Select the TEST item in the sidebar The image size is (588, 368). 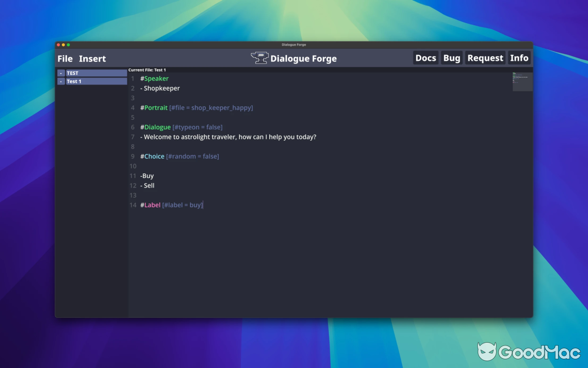pos(92,73)
